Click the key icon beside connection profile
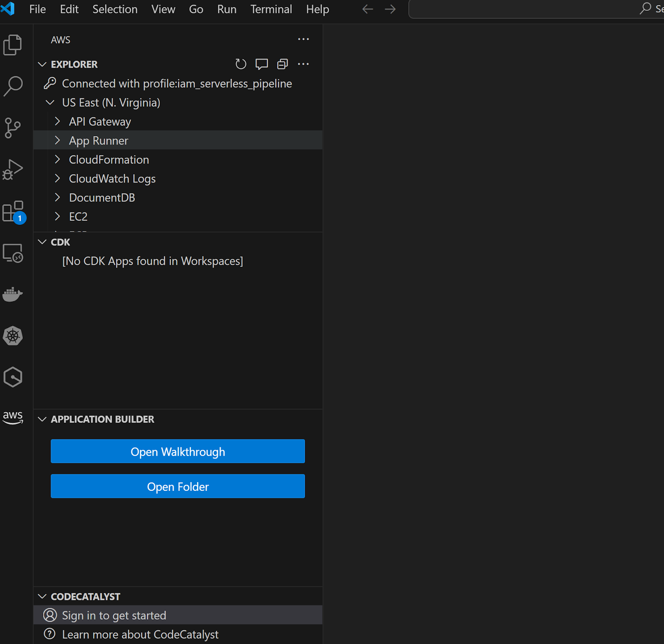The width and height of the screenshot is (664, 644). coord(50,83)
